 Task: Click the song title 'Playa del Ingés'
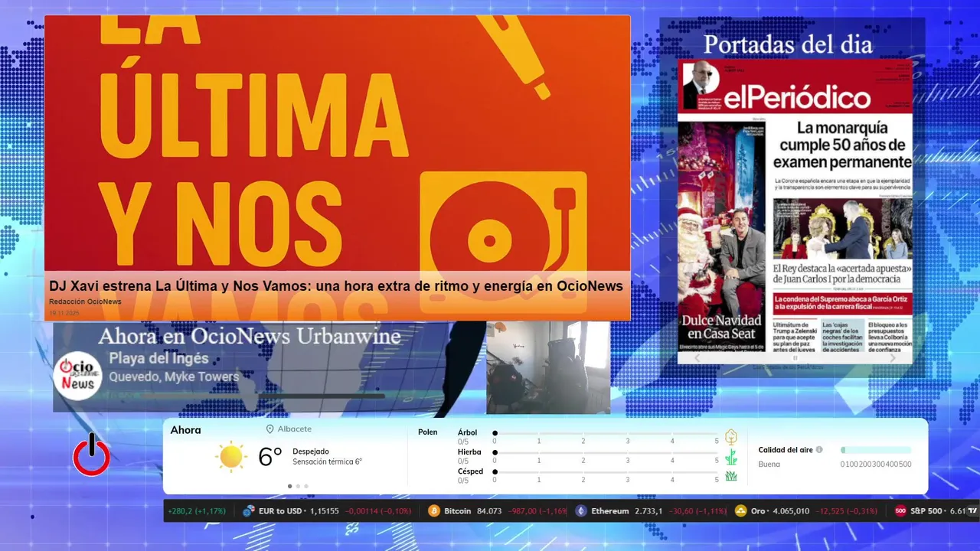point(158,358)
